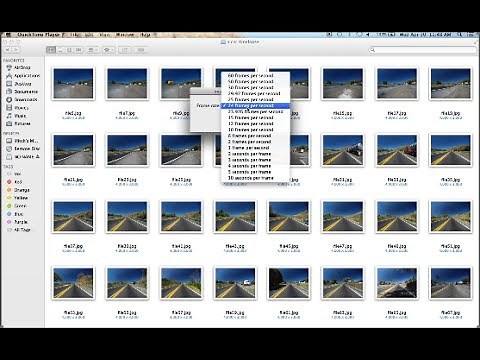
Task: Open the QuickTime Player 7 menu
Action: coord(41,35)
